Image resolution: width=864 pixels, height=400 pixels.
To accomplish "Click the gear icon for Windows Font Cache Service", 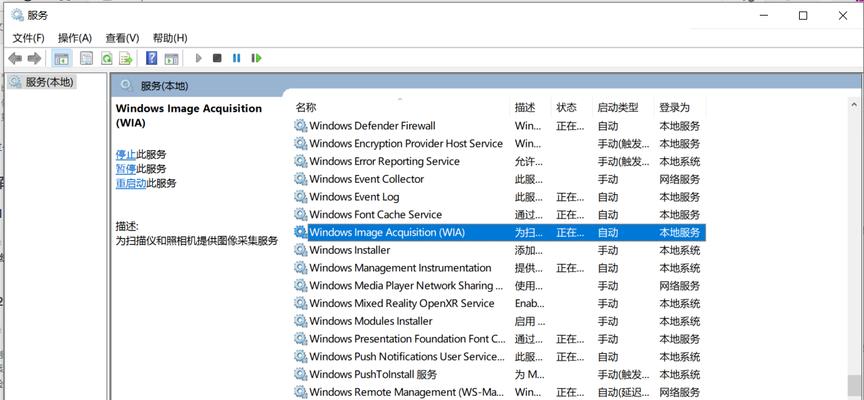I will (300, 214).
